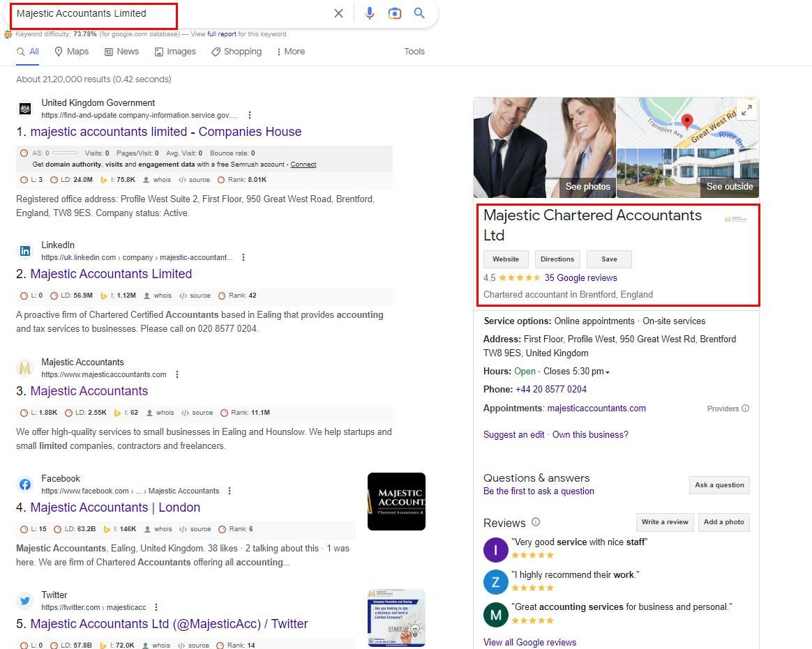Open options menu for Companies House result
The image size is (812, 649).
(250, 115)
